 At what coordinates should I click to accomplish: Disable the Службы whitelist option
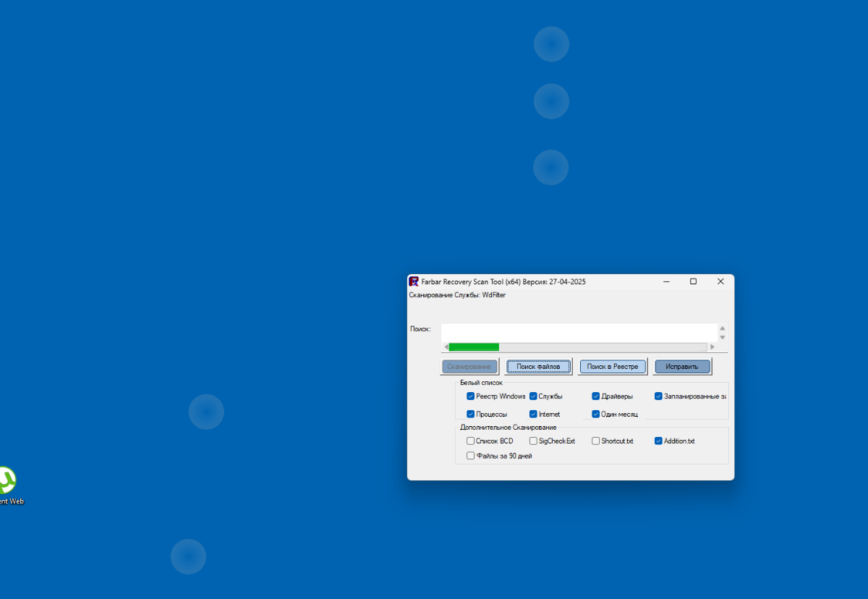click(533, 396)
